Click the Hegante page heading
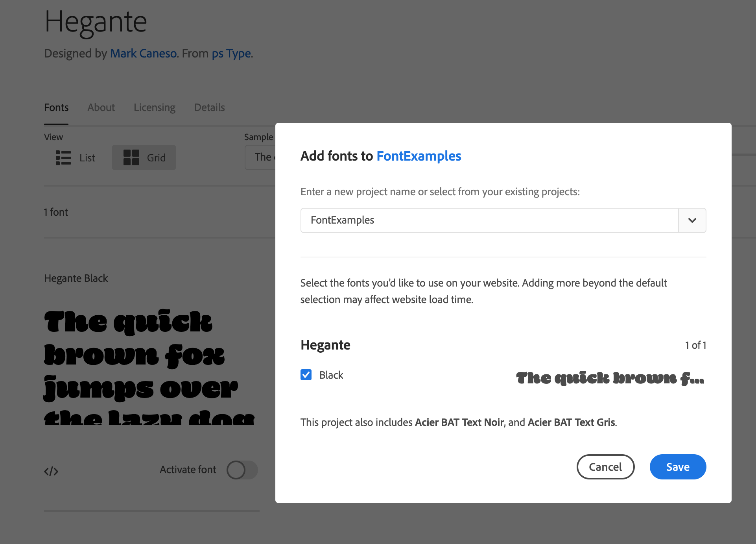 click(x=95, y=22)
